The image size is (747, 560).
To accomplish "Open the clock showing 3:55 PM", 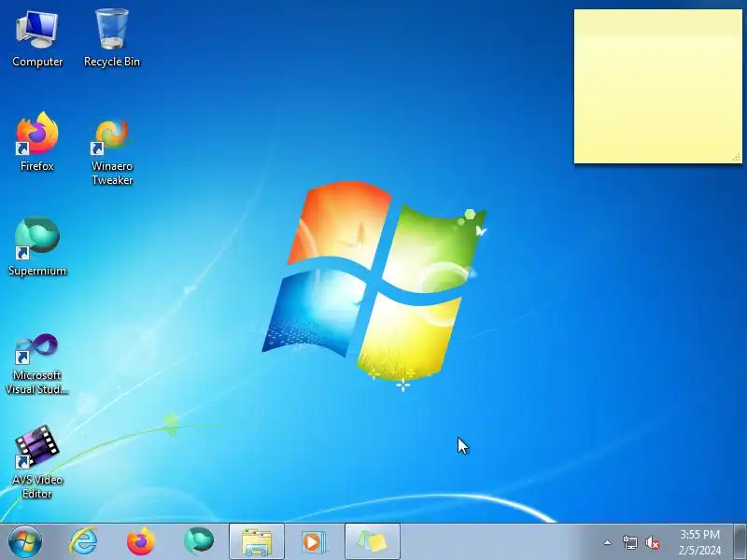I will pyautogui.click(x=699, y=534).
